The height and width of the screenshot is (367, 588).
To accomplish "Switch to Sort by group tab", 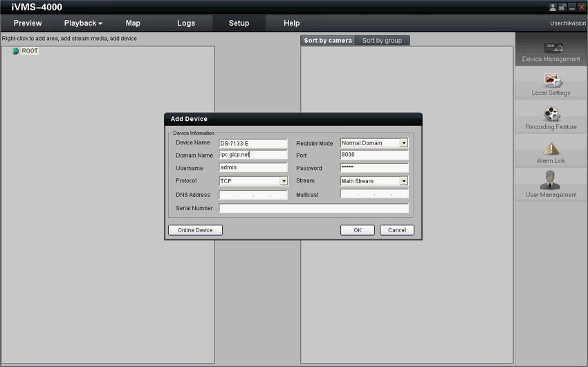I will pyautogui.click(x=382, y=41).
